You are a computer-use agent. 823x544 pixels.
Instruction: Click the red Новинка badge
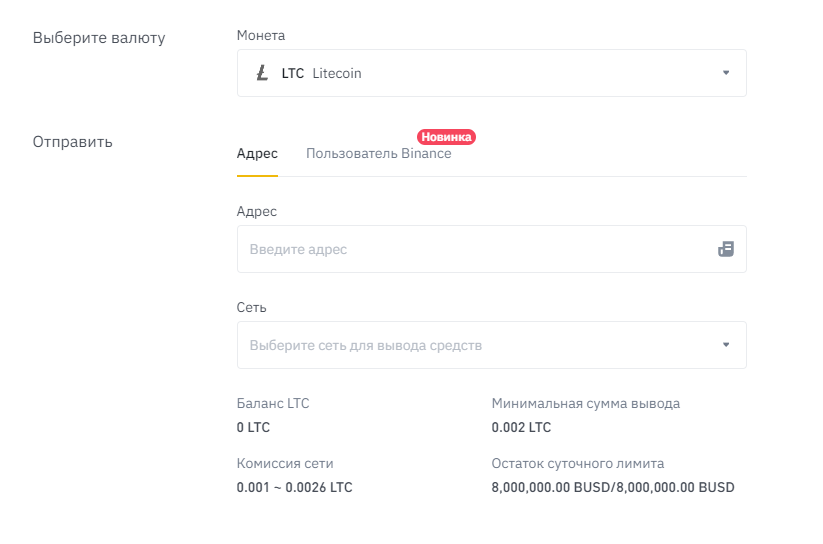[446, 137]
